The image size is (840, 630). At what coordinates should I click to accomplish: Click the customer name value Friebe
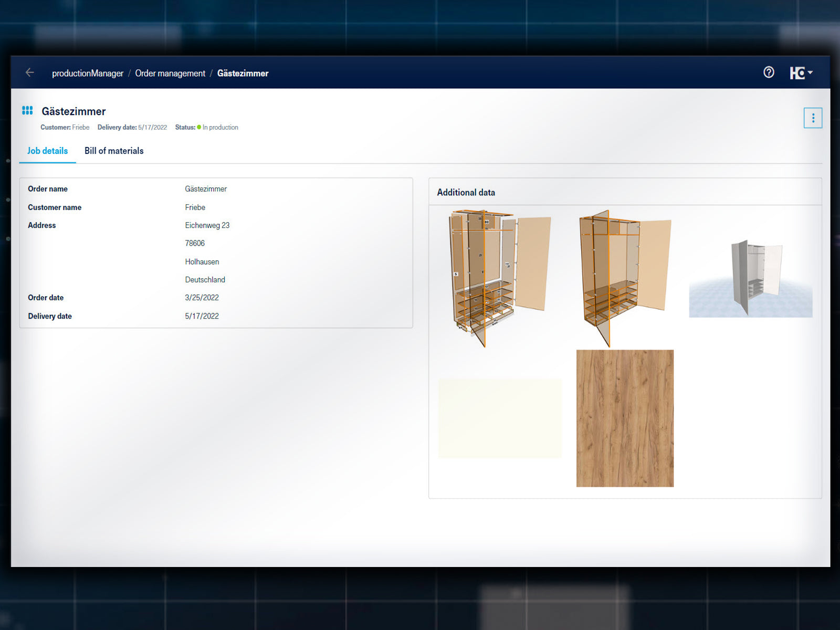pyautogui.click(x=195, y=207)
